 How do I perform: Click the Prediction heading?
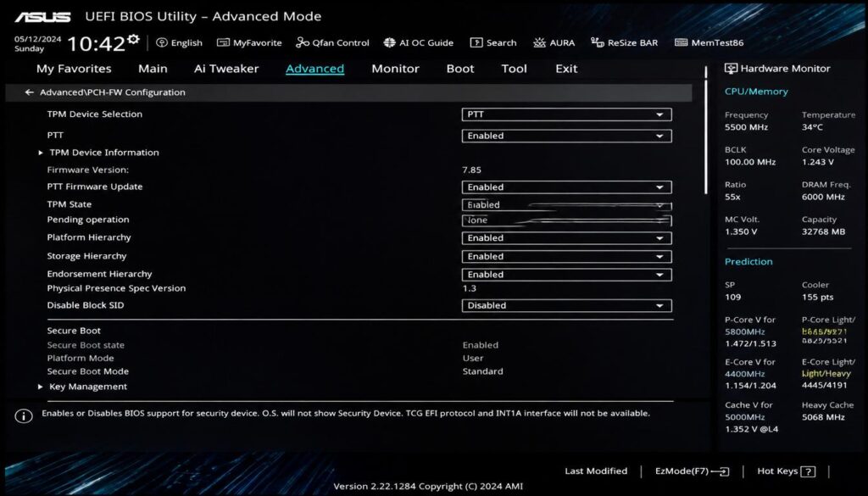748,261
